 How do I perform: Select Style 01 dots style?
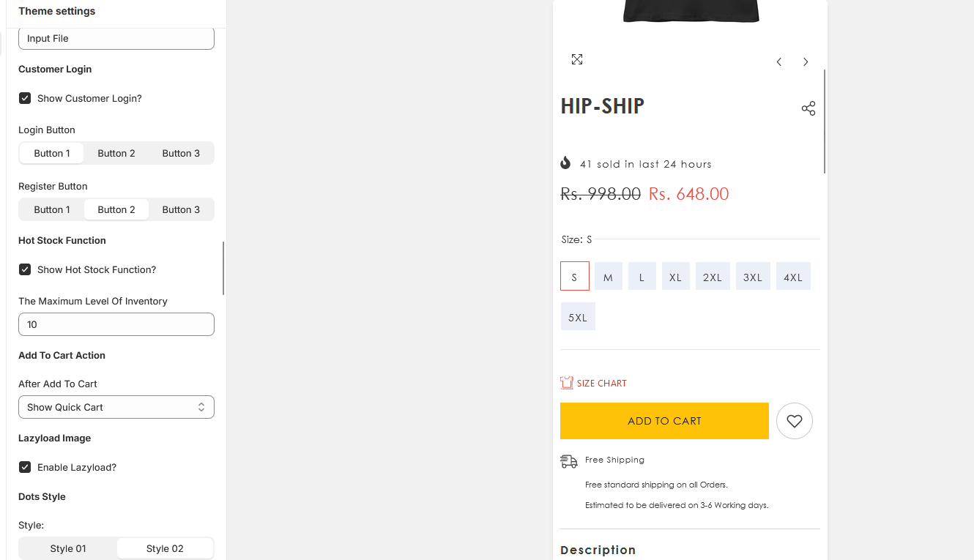click(x=68, y=548)
